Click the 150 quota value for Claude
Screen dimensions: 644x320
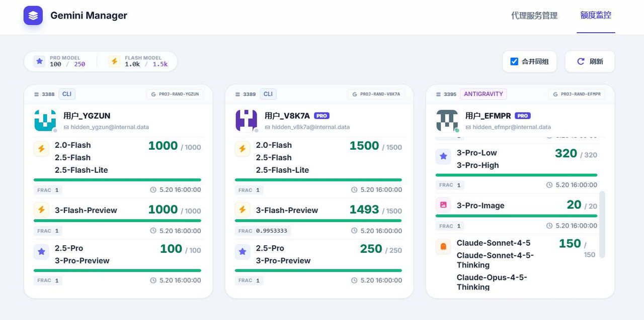pos(570,244)
